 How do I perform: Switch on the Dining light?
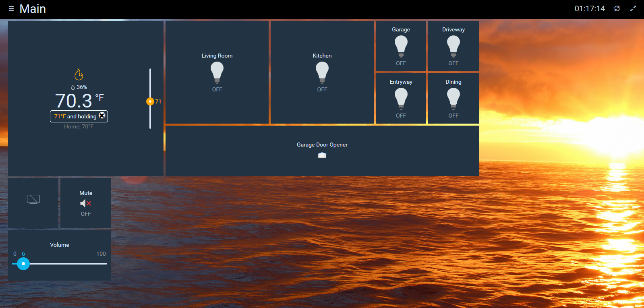pos(453,99)
